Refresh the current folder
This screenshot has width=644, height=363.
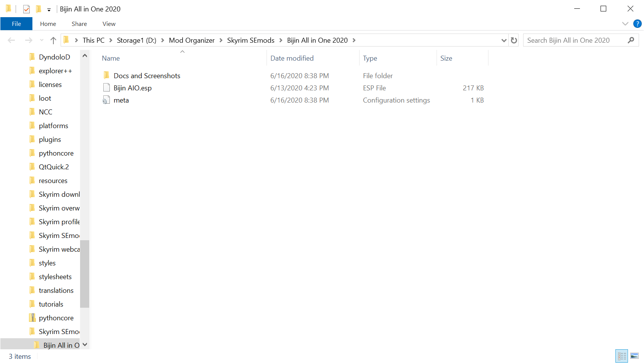click(x=514, y=40)
